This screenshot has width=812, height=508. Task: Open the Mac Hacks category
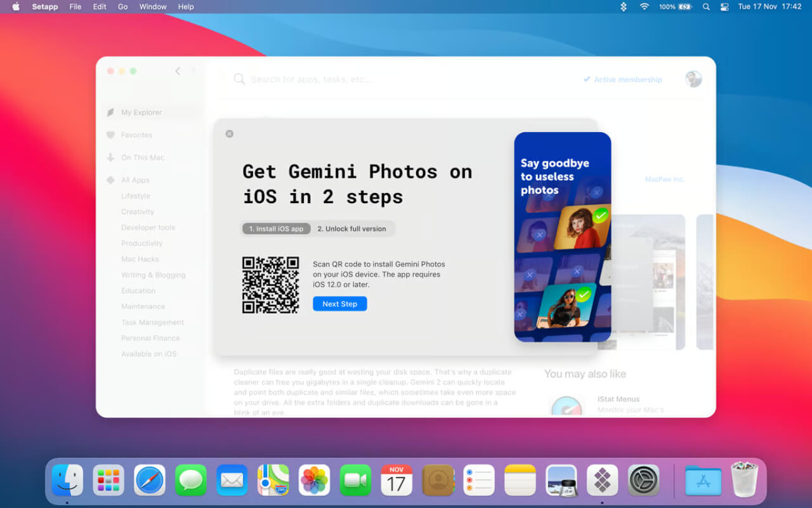[x=140, y=259]
